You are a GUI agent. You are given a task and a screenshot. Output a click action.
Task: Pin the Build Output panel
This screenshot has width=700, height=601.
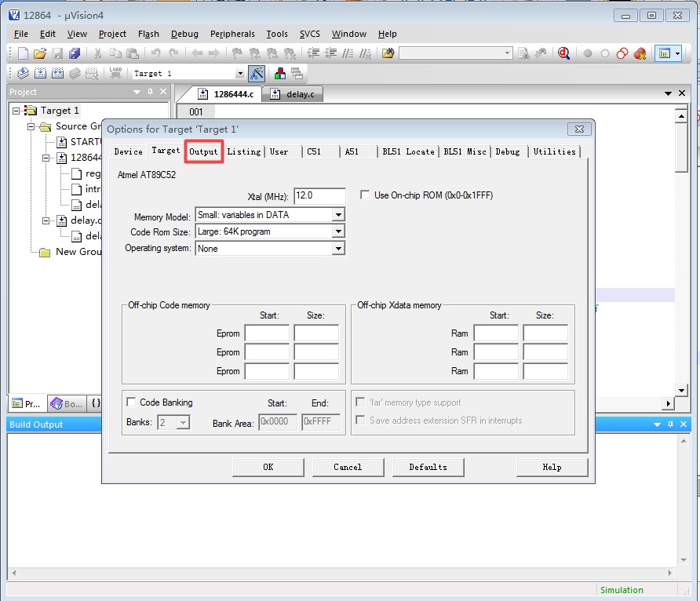pyautogui.click(x=670, y=424)
